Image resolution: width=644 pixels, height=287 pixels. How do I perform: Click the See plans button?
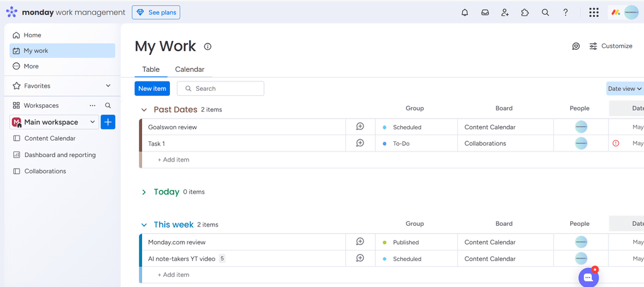tap(156, 13)
